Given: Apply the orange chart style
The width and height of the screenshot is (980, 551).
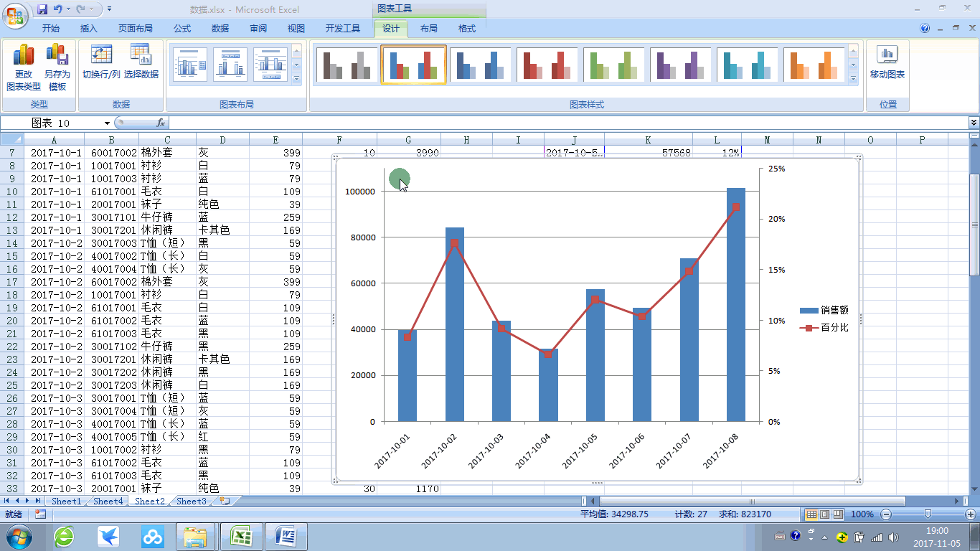Looking at the screenshot, I should 814,65.
